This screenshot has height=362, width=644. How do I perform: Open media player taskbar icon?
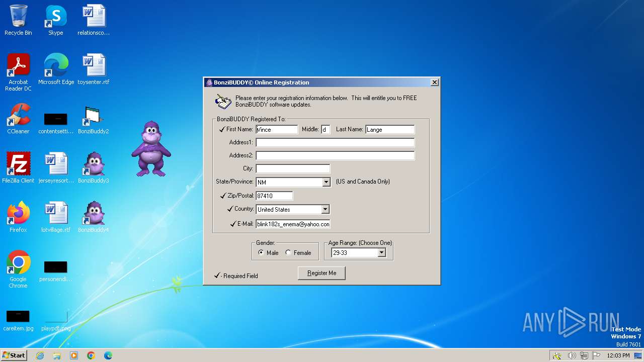74,355
